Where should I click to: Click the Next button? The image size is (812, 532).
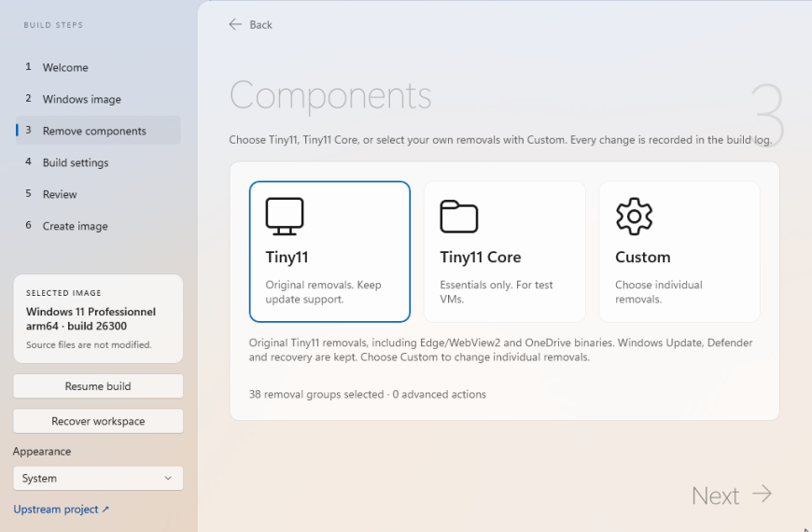click(731, 496)
